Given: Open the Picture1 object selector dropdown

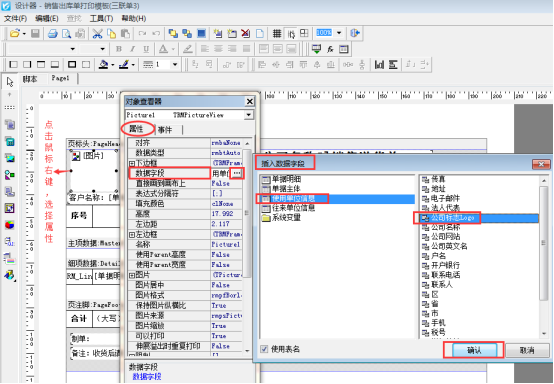Looking at the screenshot, I should pos(249,115).
